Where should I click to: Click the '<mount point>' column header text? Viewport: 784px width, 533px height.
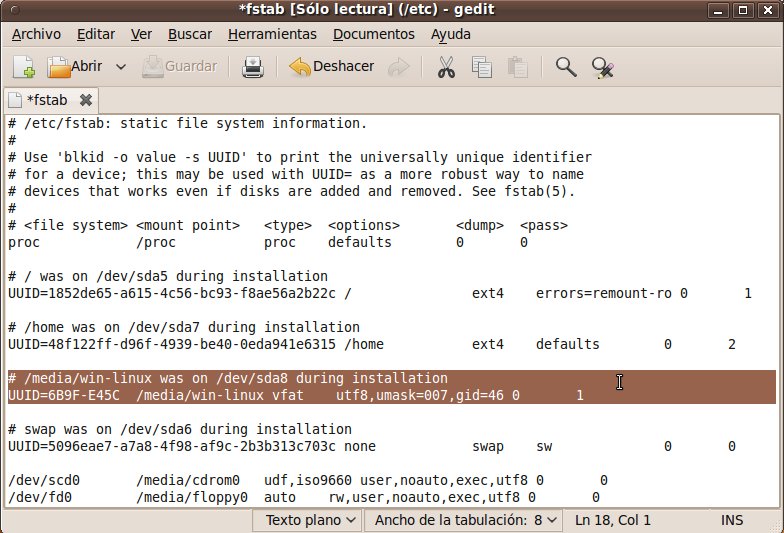188,225
